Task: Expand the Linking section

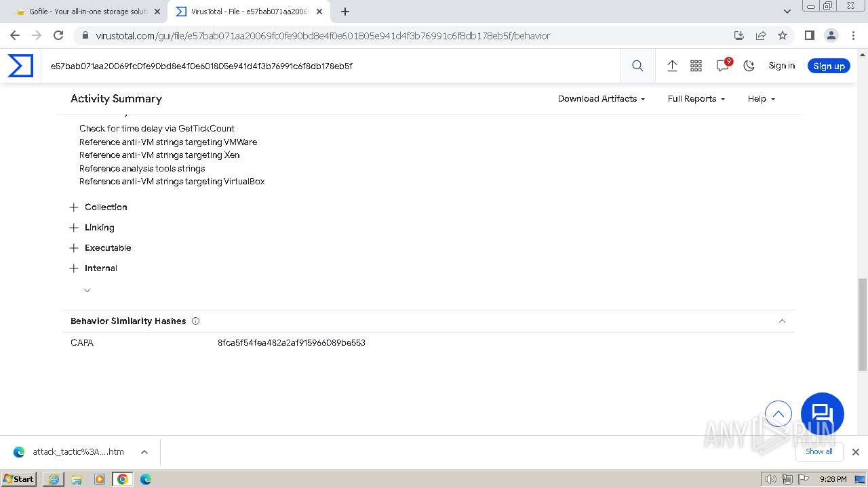Action: [x=92, y=228]
